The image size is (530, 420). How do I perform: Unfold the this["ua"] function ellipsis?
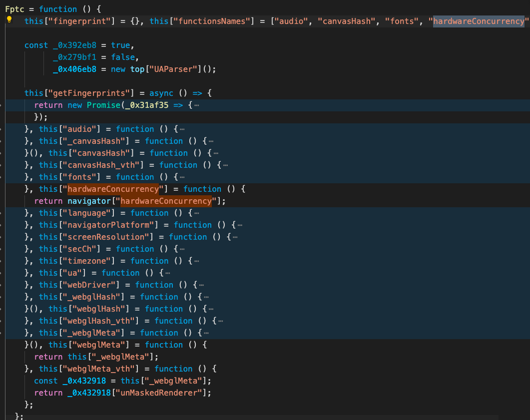coord(168,273)
